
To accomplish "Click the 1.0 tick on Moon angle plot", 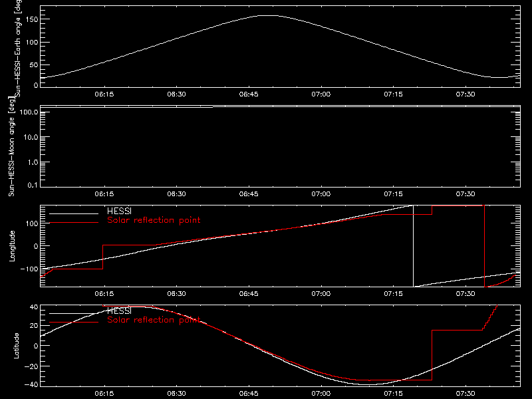I will tap(33, 162).
